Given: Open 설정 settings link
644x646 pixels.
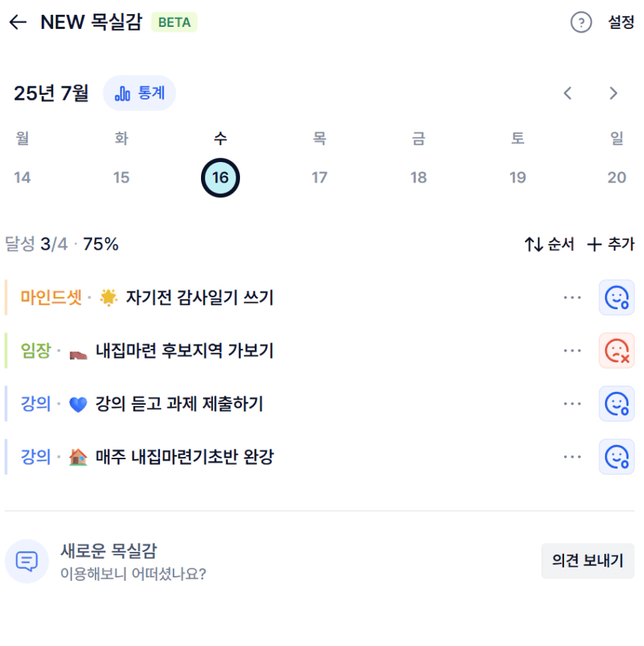Looking at the screenshot, I should pyautogui.click(x=621, y=22).
